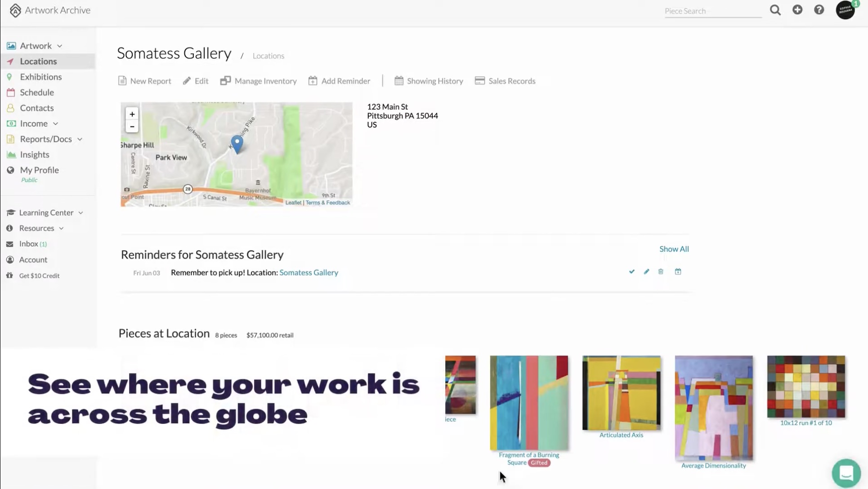Expand the Resources chevron
The image size is (868, 489).
(x=61, y=228)
